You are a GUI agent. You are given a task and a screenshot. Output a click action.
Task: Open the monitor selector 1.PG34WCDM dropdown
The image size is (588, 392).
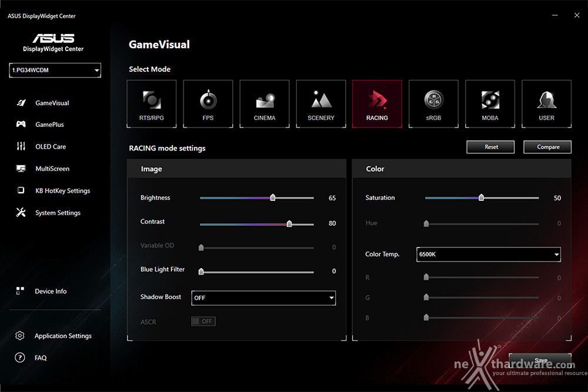point(55,70)
